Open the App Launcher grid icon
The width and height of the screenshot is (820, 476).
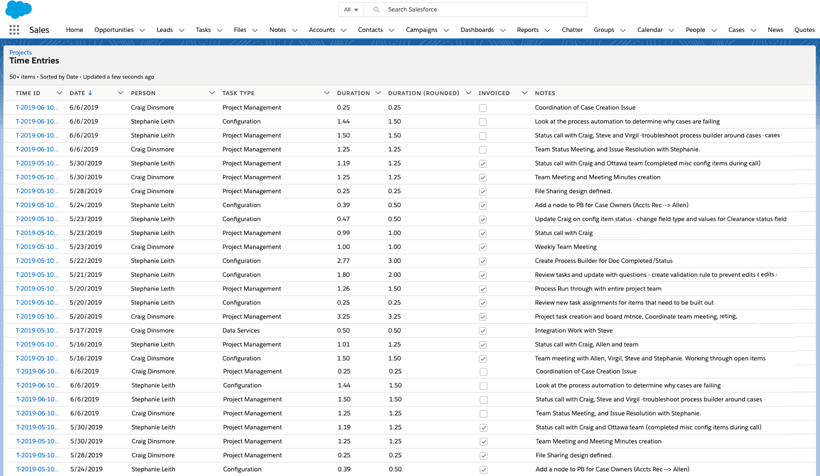(x=14, y=30)
